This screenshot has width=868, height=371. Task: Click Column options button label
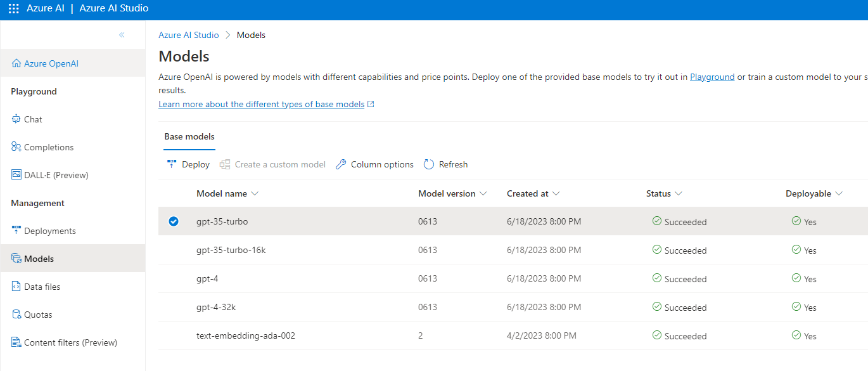click(x=382, y=164)
